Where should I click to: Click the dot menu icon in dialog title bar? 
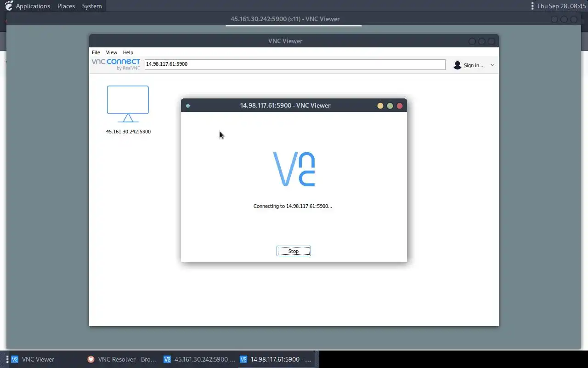(x=188, y=106)
